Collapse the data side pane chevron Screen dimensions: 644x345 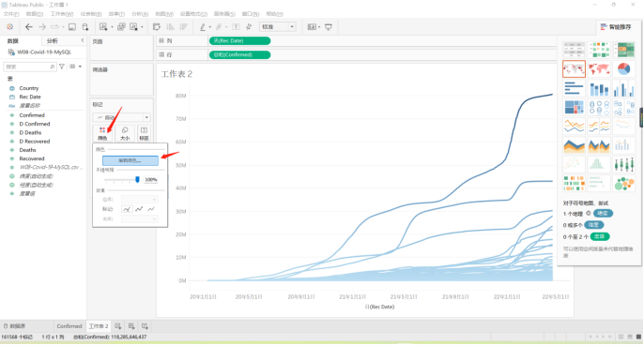(x=83, y=40)
